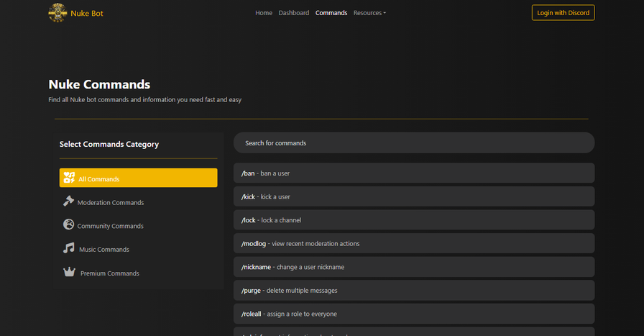Click the globe icon for Community Commands

point(68,224)
